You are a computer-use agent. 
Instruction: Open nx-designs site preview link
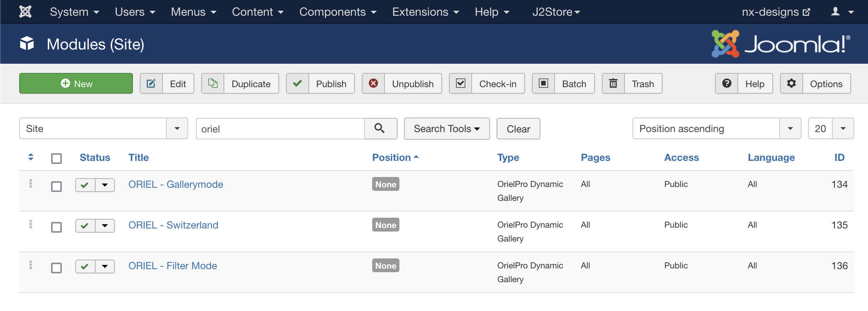[x=776, y=12]
